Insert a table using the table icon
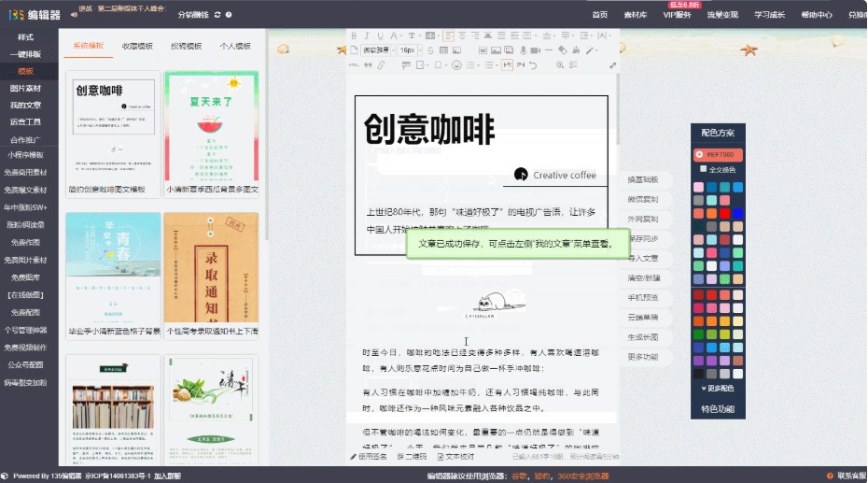The width and height of the screenshot is (868, 483). click(443, 50)
